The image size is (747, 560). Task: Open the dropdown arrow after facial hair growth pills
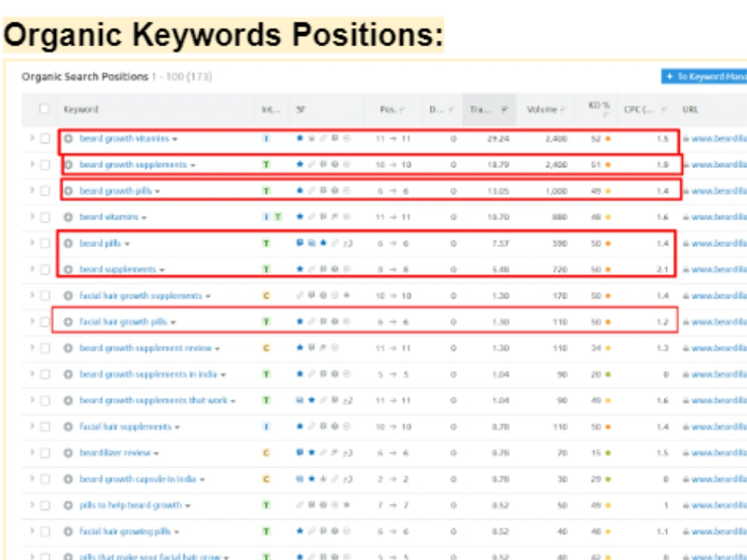173,323
